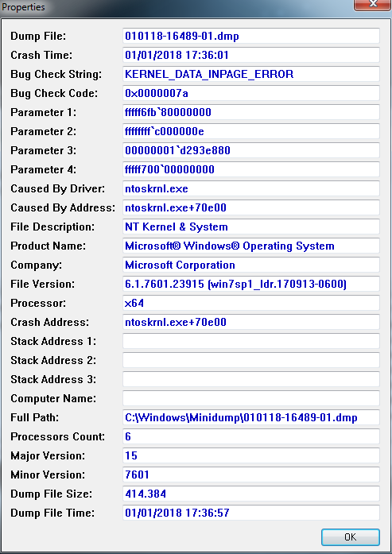Click the Caused By Driver field
This screenshot has height=554, width=392.
(251, 188)
